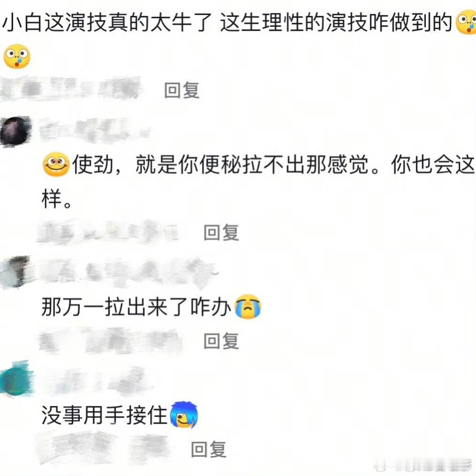476x476 pixels.
Task: Click the grinning emoji before 使劲
Action: [x=56, y=164]
